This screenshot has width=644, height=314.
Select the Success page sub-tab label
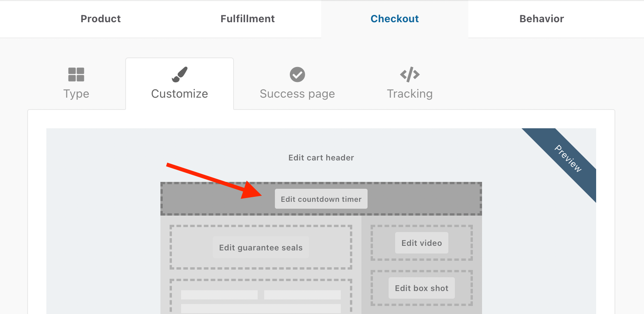click(x=297, y=94)
